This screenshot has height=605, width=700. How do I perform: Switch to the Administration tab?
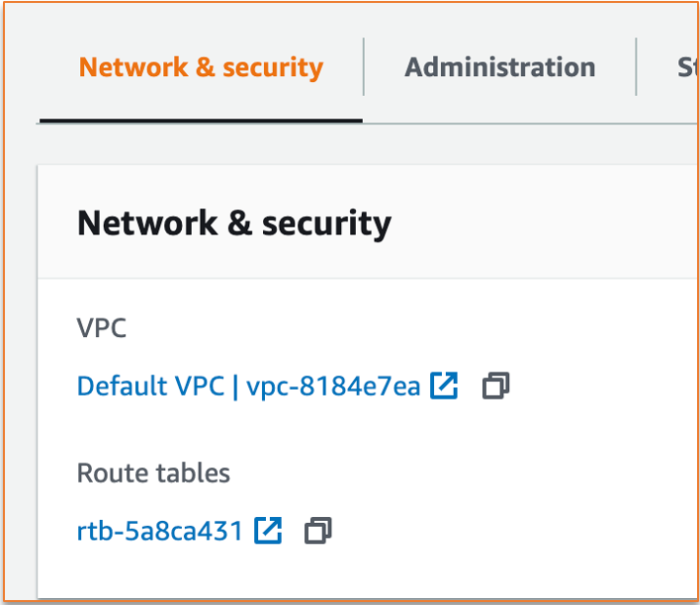click(499, 67)
